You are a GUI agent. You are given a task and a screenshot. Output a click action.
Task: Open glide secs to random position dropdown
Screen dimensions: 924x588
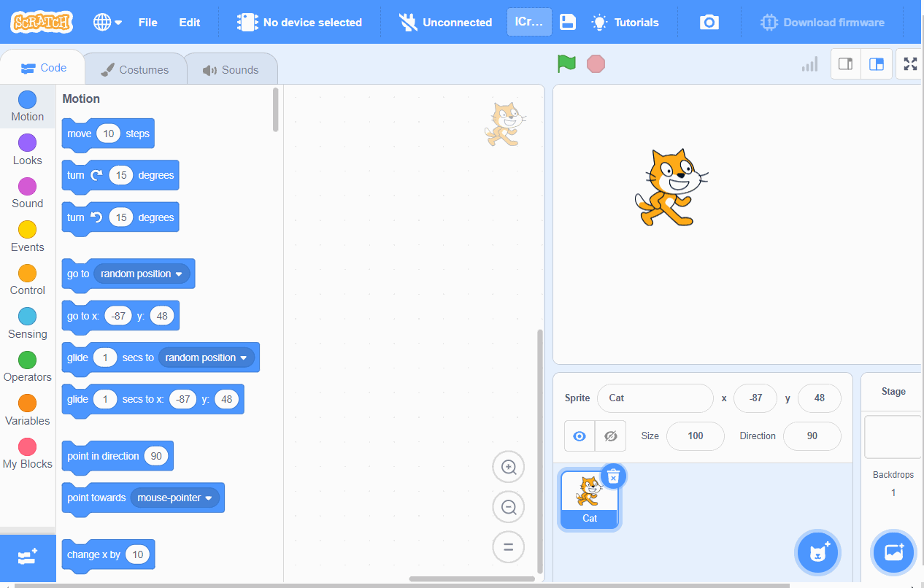tap(207, 357)
